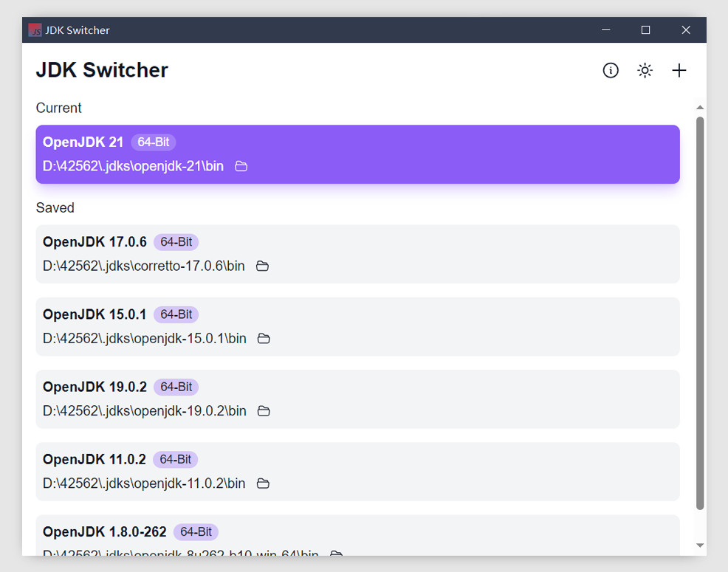This screenshot has height=572, width=728.
Task: Open folder for corretto-17.0.6 path
Action: (x=262, y=266)
